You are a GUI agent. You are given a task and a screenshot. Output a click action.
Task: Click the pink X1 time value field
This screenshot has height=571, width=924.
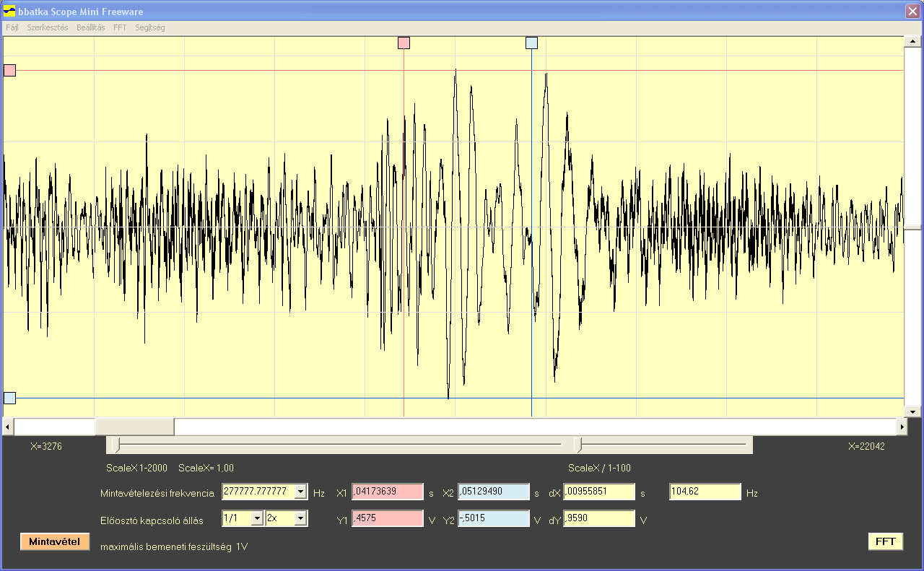(387, 492)
